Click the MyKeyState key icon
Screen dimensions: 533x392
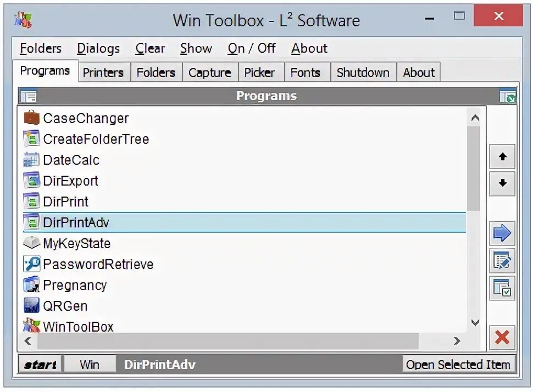coord(32,243)
